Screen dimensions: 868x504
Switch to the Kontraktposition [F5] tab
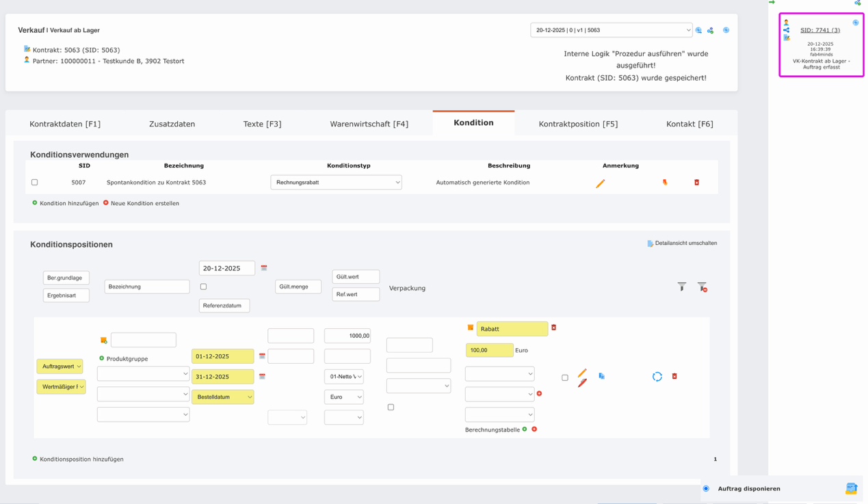pyautogui.click(x=578, y=124)
